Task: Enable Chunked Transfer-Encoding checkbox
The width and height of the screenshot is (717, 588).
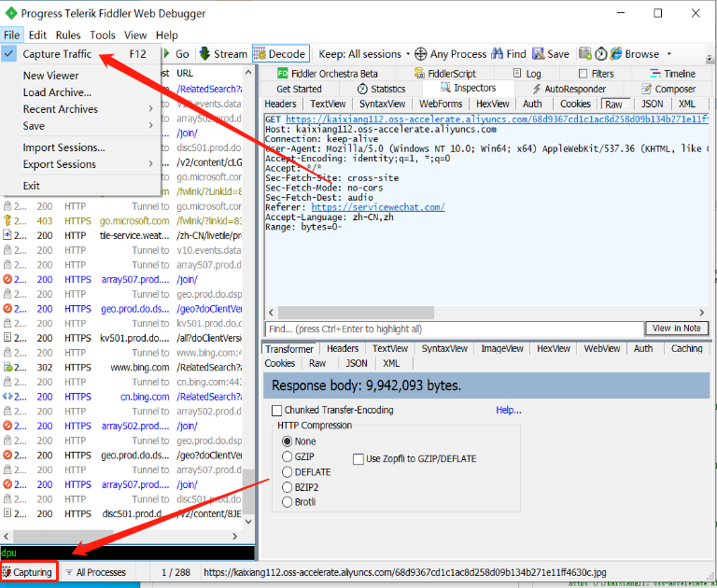Action: click(x=276, y=410)
